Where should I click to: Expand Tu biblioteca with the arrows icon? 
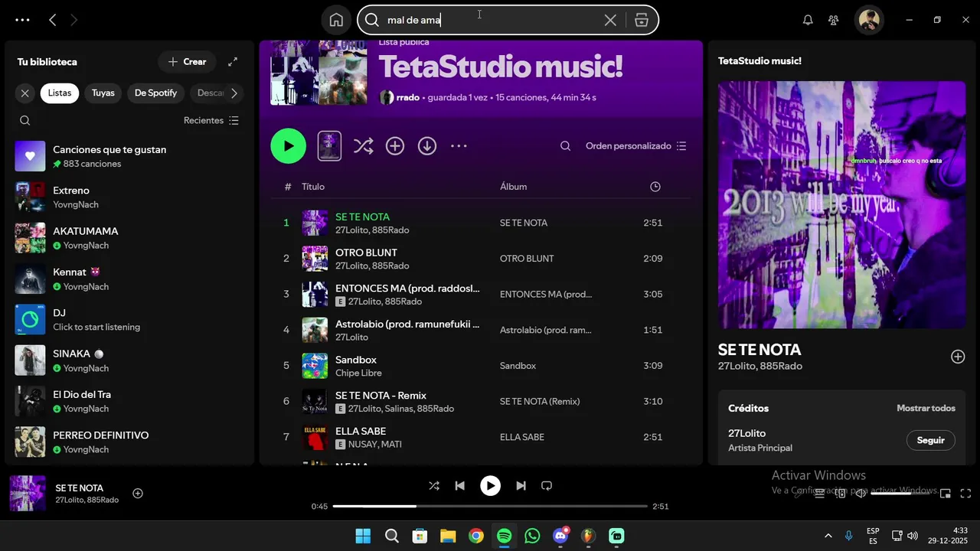(x=233, y=61)
